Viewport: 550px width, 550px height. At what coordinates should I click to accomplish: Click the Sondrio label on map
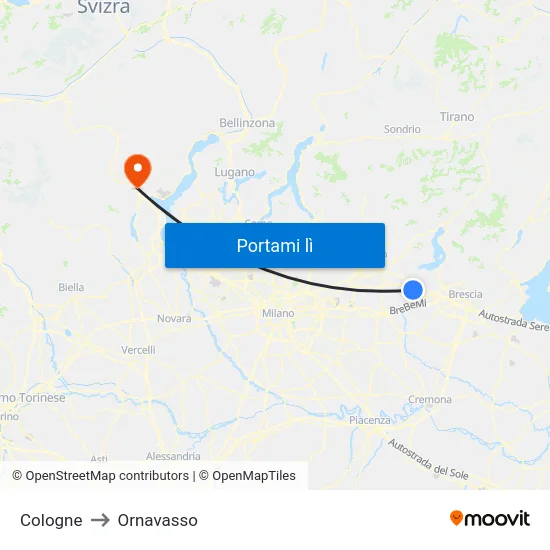pyautogui.click(x=402, y=129)
